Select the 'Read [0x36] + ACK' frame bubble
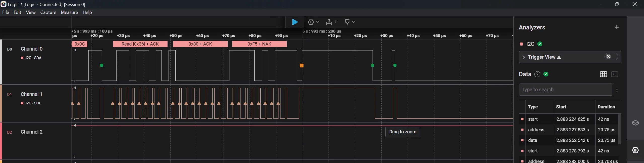644x163 pixels. (140, 44)
